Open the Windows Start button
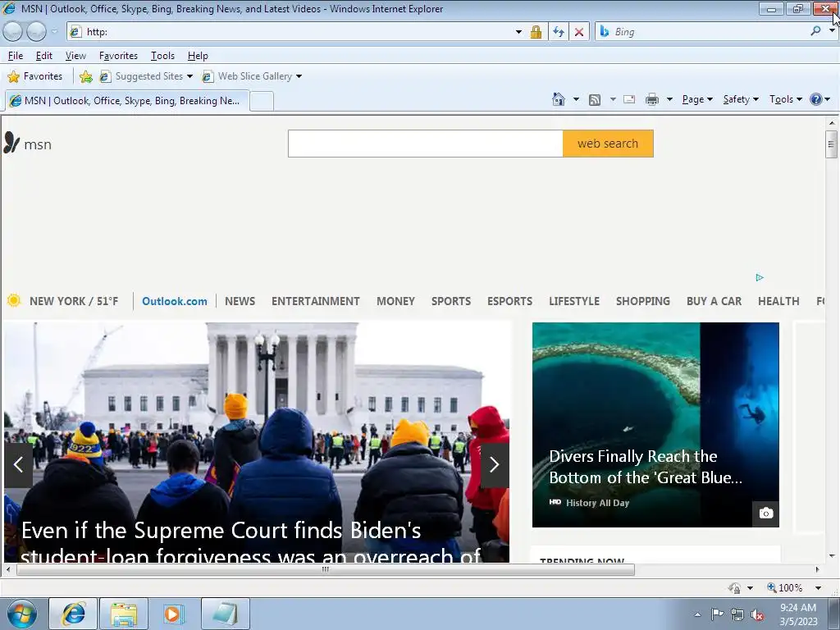The image size is (840, 630). tap(22, 614)
